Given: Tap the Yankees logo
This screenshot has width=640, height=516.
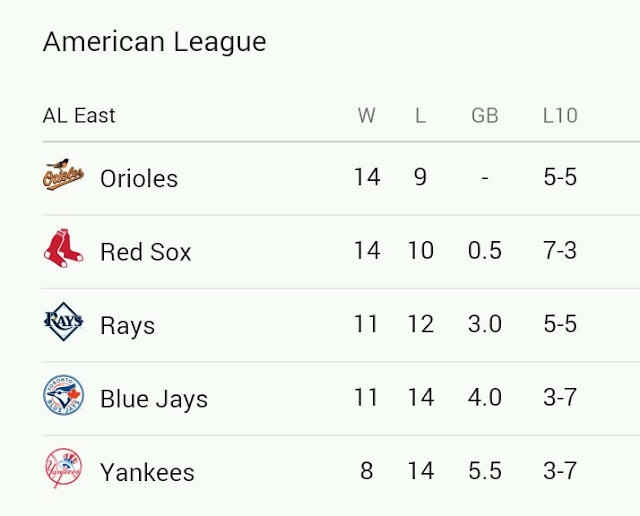Looking at the screenshot, I should tap(63, 468).
